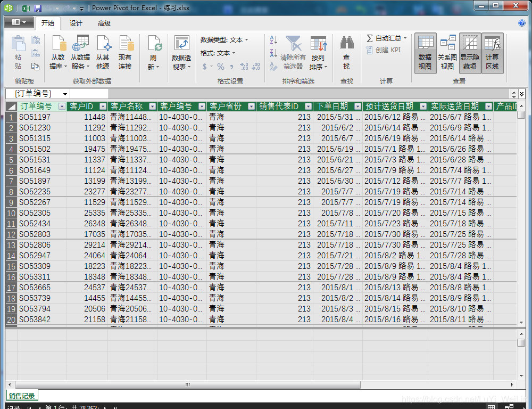This screenshot has height=409, width=532.
Task: Open the 设计 ribbon tab
Action: (76, 23)
